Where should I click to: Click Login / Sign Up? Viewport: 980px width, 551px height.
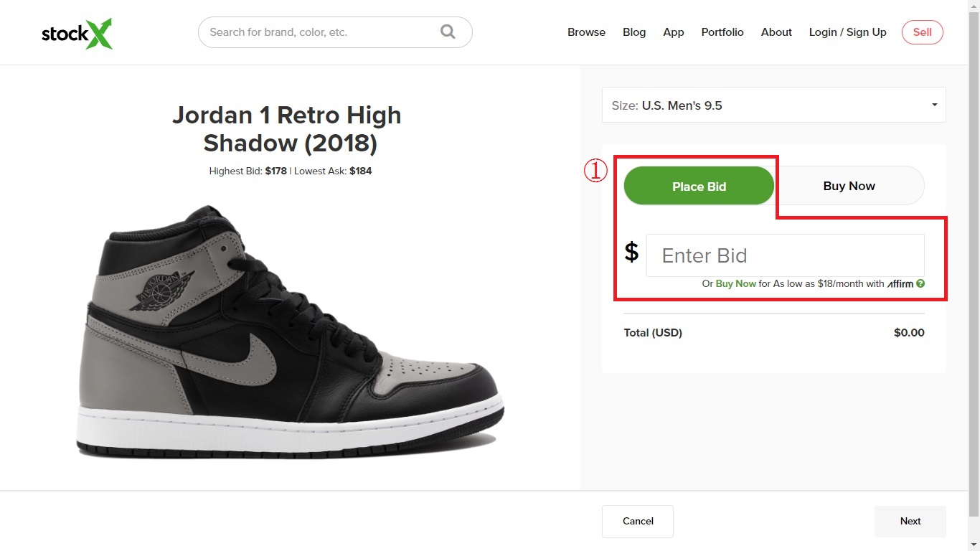(x=847, y=32)
